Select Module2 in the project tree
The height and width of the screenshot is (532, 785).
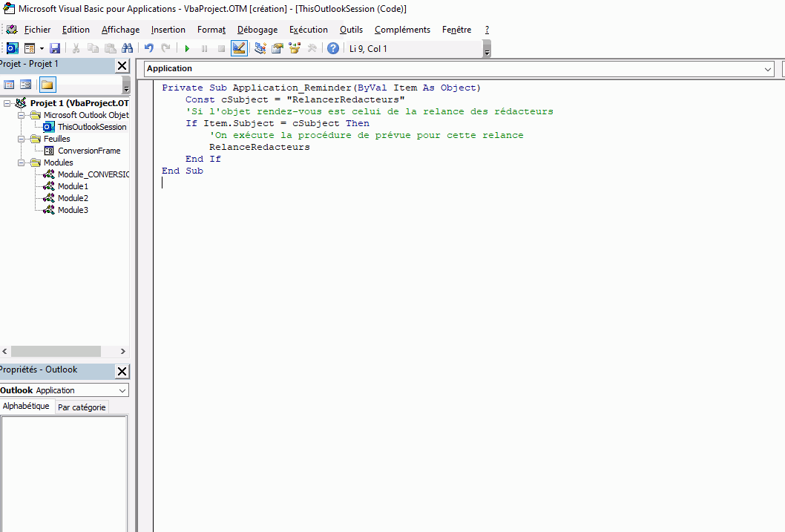(73, 198)
